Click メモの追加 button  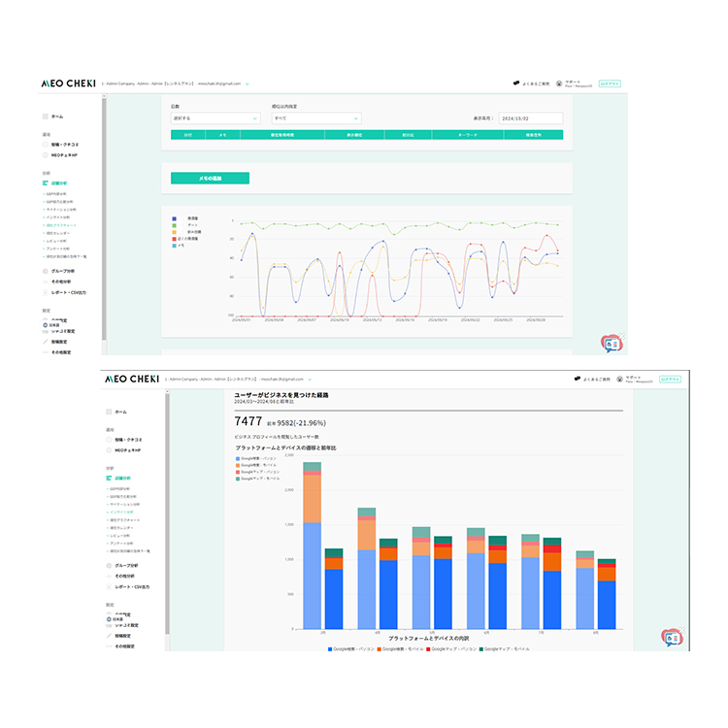click(x=210, y=179)
